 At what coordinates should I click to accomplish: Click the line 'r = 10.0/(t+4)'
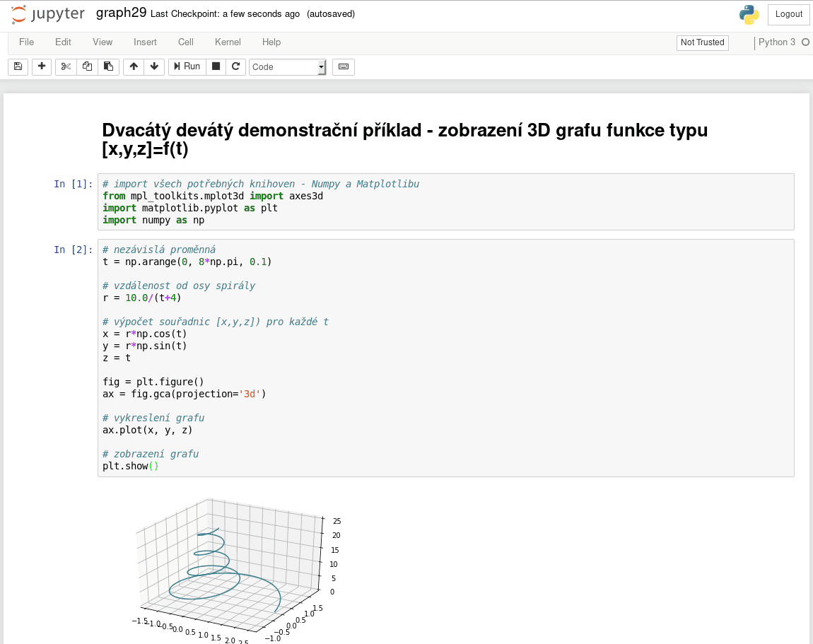[x=141, y=298]
